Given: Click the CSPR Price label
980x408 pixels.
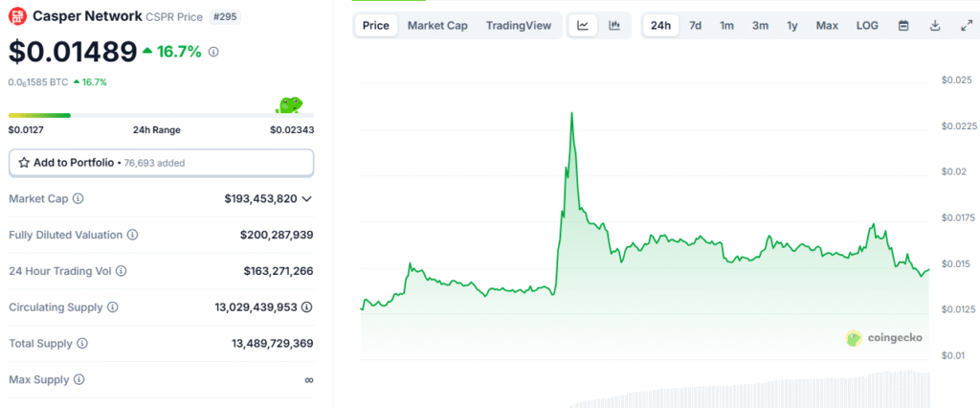Looking at the screenshot, I should click(x=174, y=17).
